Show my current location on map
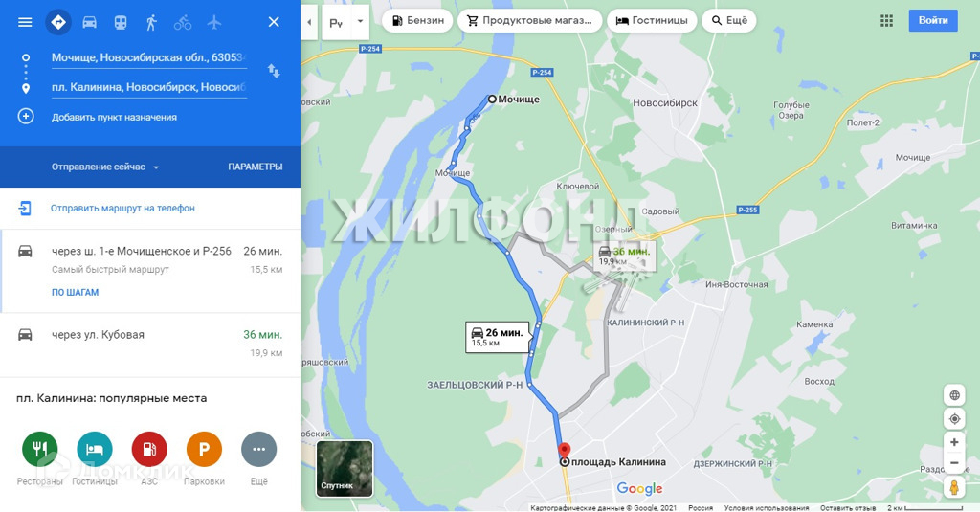The height and width of the screenshot is (512, 980). click(954, 419)
